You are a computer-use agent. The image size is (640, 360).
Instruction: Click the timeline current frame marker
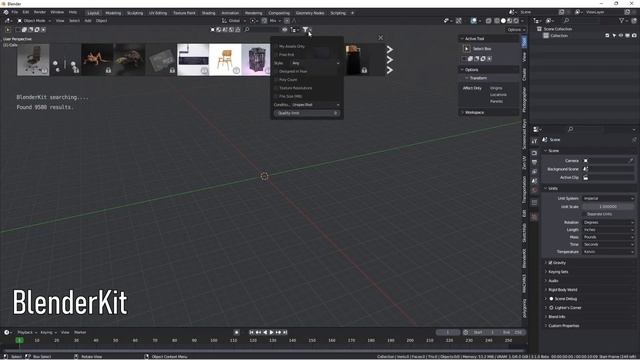click(19, 340)
